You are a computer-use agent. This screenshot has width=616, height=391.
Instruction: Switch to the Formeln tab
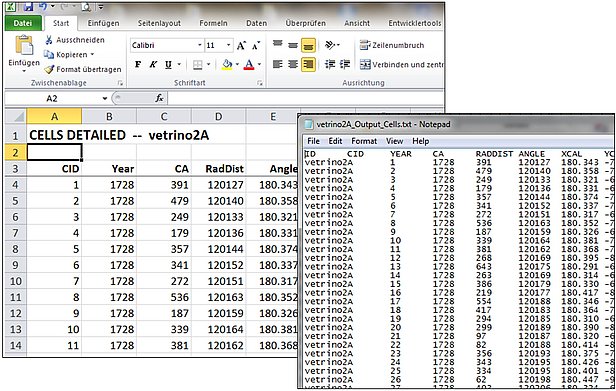click(213, 23)
